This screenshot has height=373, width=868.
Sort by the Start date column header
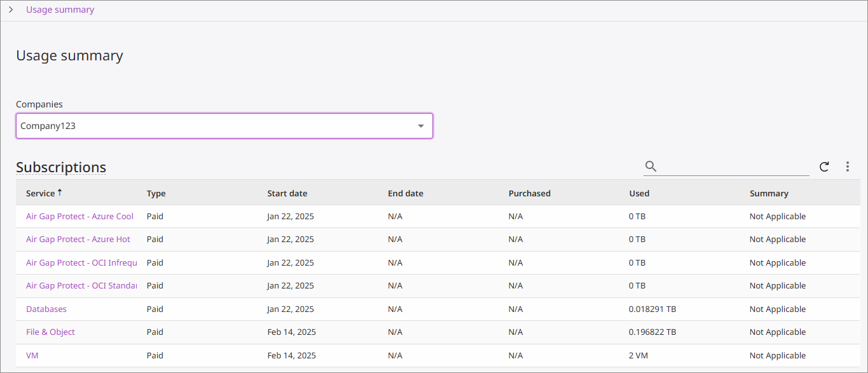click(x=287, y=193)
